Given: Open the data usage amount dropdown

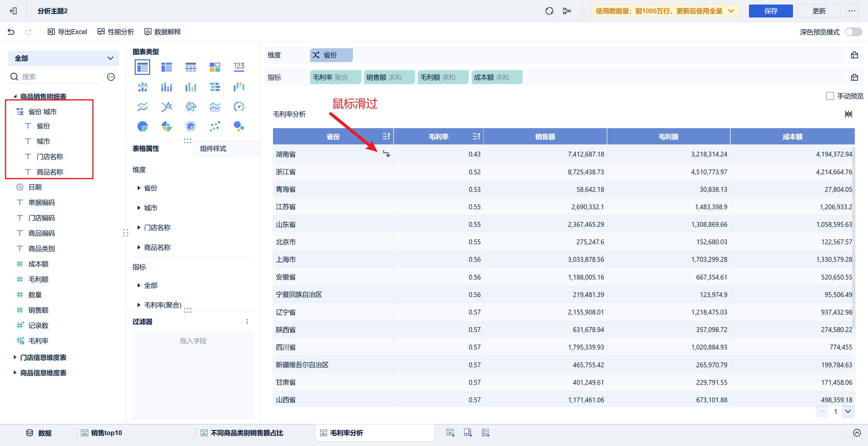Looking at the screenshot, I should coord(665,11).
